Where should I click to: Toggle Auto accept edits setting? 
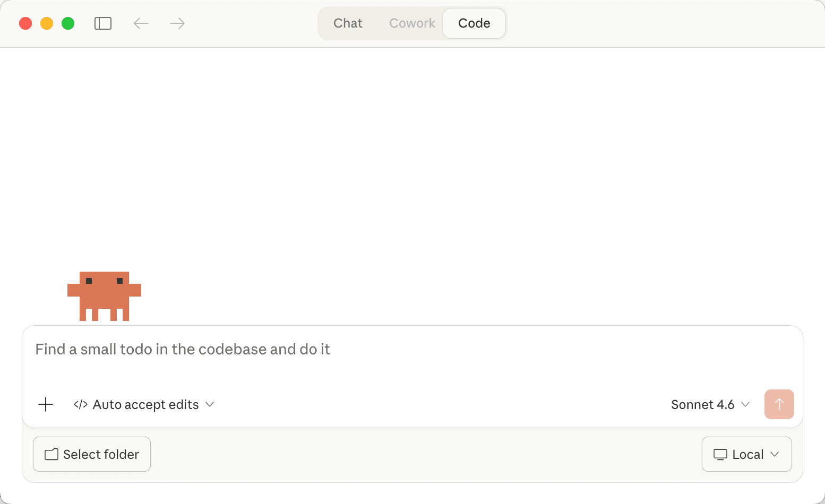coord(145,404)
